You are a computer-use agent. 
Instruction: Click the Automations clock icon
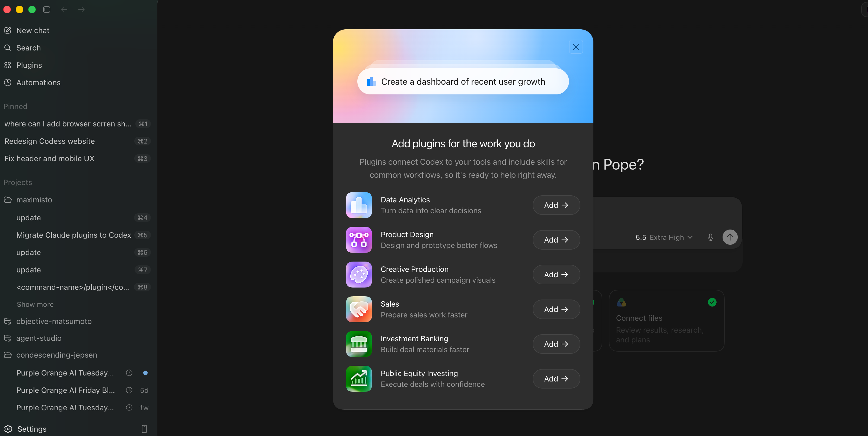pyautogui.click(x=8, y=82)
